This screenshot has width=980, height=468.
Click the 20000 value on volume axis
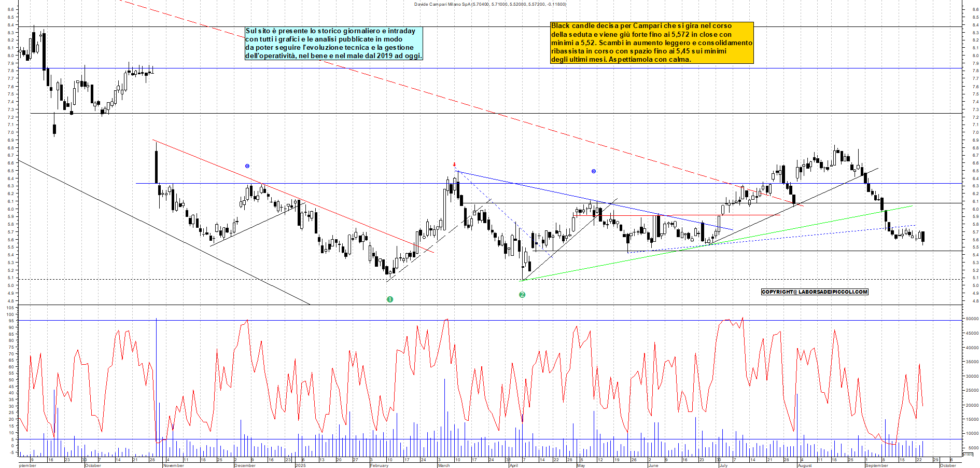coord(973,405)
